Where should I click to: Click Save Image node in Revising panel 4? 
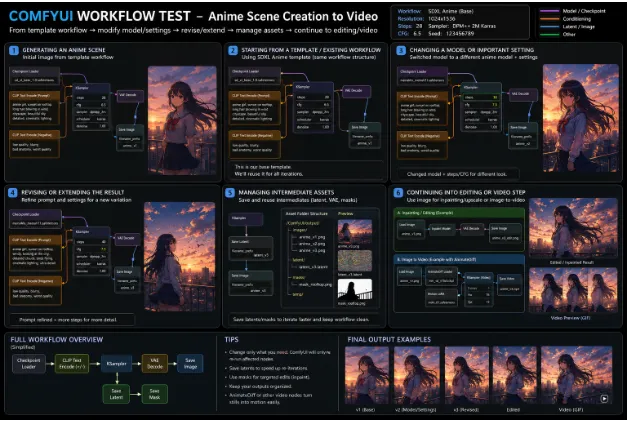click(x=127, y=280)
